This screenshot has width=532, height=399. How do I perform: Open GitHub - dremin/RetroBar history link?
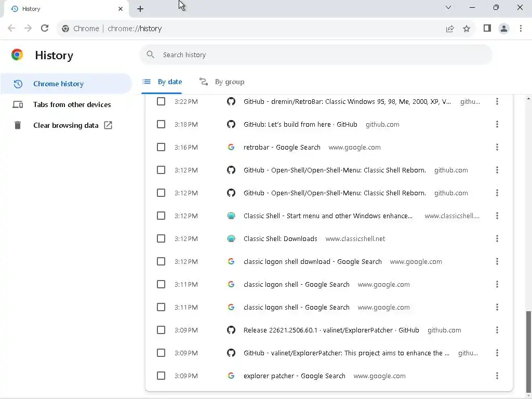click(x=347, y=101)
